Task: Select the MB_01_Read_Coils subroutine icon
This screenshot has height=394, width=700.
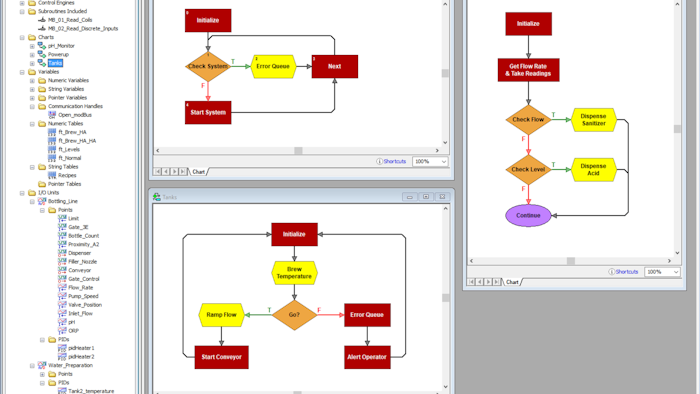Action: 42,20
